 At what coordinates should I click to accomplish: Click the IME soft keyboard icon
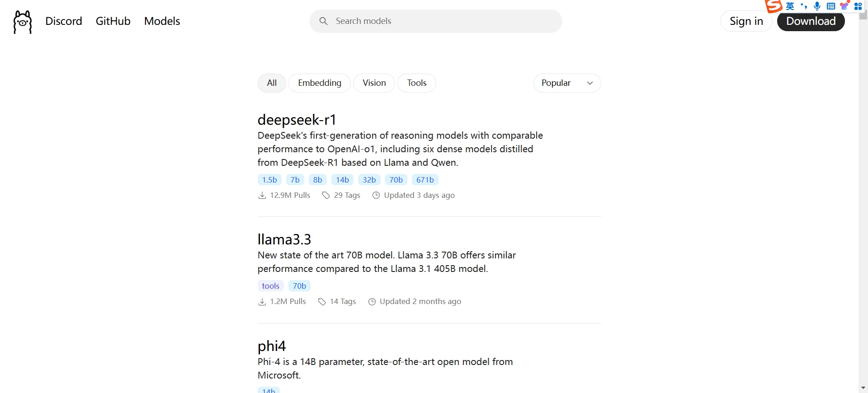[830, 6]
